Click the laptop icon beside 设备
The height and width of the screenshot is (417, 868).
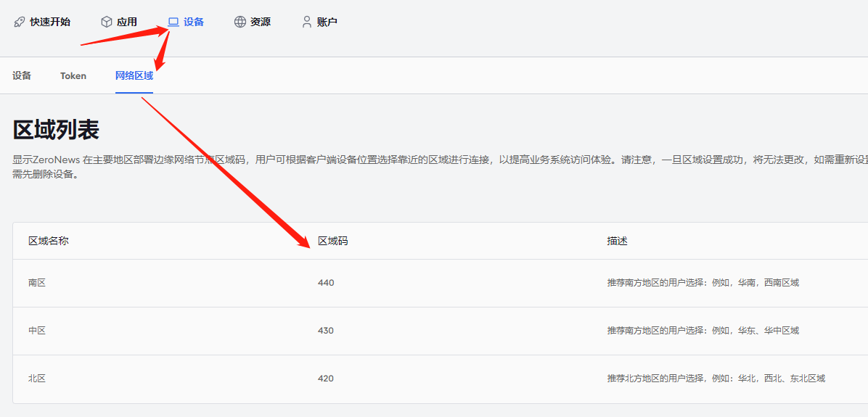click(173, 22)
